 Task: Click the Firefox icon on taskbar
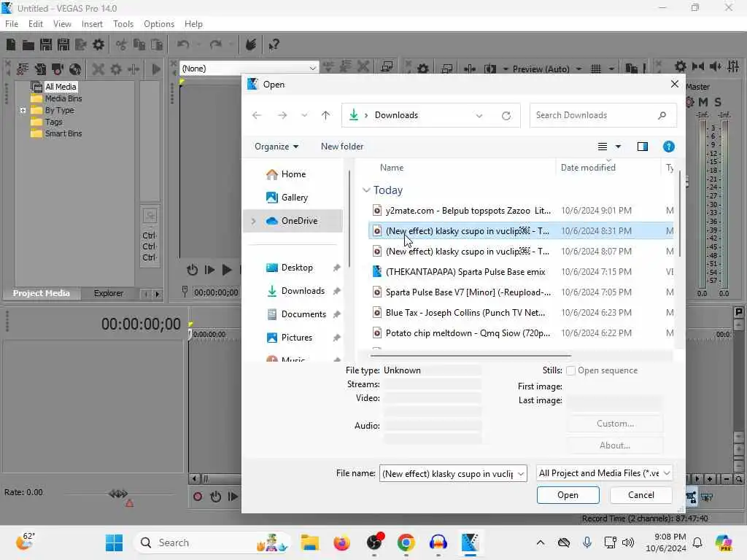(x=341, y=542)
